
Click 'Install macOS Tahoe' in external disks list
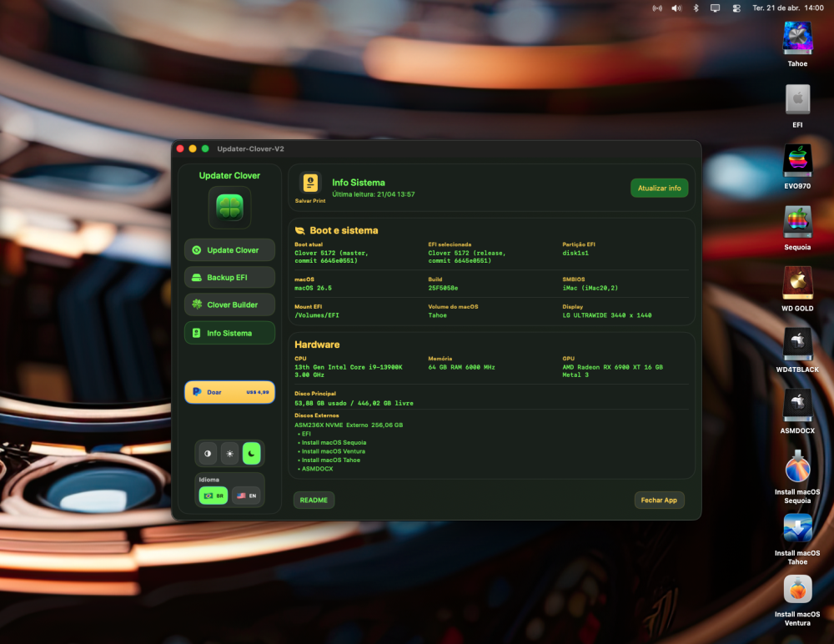pos(331,460)
